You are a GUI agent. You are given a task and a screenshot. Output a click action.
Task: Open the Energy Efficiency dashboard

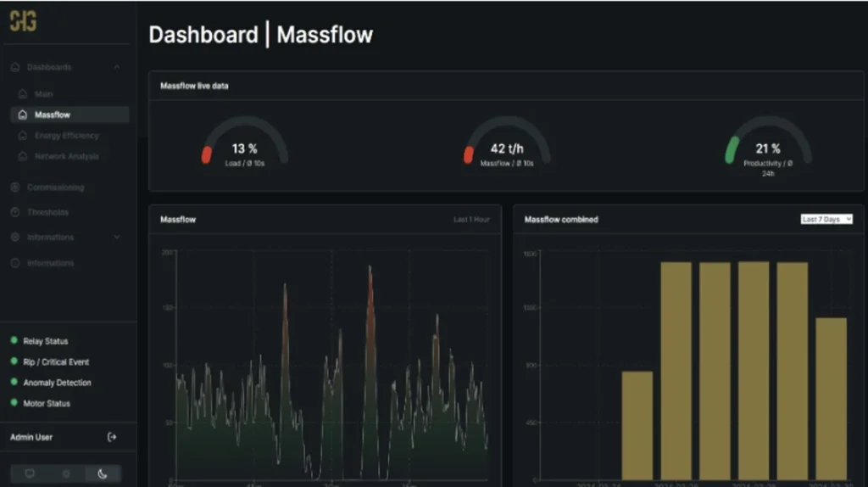pos(66,136)
